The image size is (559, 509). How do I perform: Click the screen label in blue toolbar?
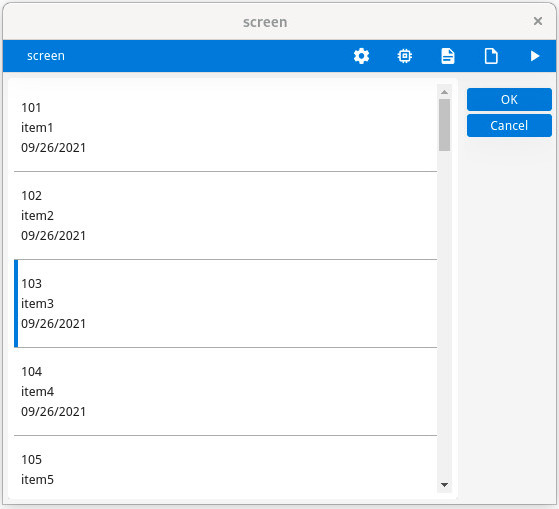point(46,56)
